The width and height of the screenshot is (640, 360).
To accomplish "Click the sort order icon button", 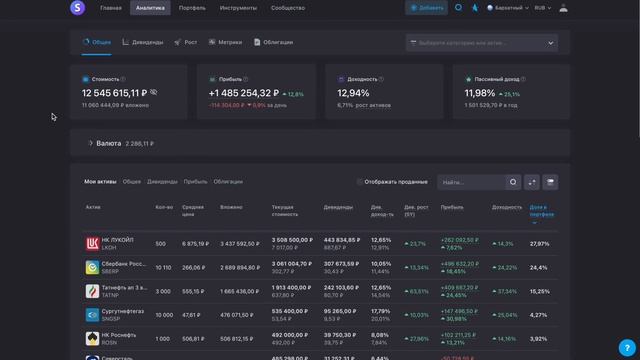I will [x=532, y=182].
